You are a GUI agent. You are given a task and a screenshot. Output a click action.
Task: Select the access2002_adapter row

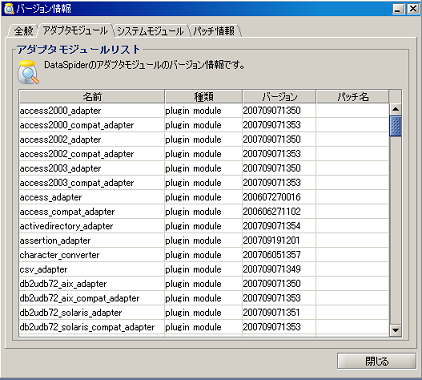point(204,139)
